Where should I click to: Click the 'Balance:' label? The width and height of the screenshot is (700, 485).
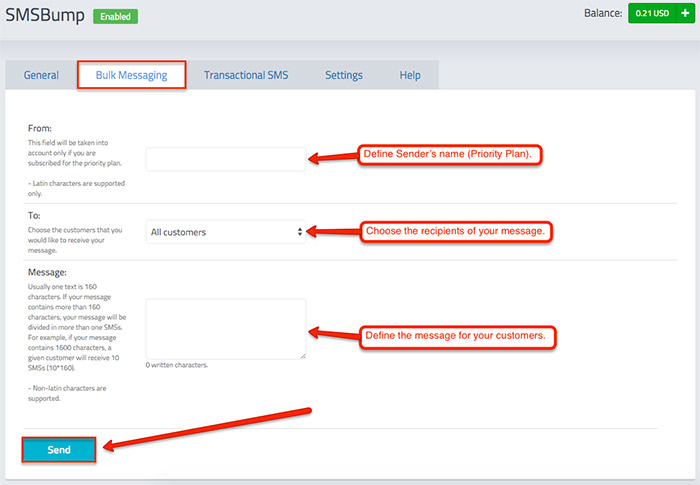(x=603, y=13)
